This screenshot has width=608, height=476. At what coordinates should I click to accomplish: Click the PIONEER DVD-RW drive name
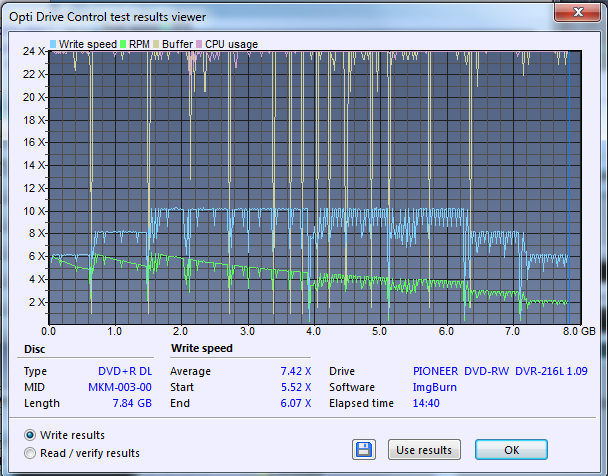461,370
